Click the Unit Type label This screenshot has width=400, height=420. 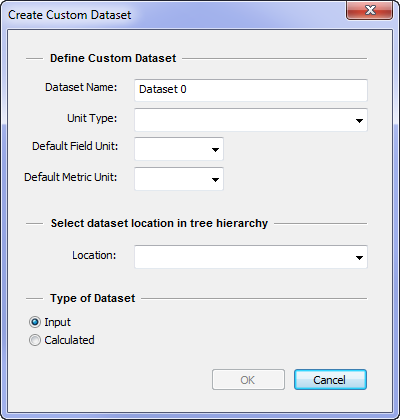click(92, 118)
